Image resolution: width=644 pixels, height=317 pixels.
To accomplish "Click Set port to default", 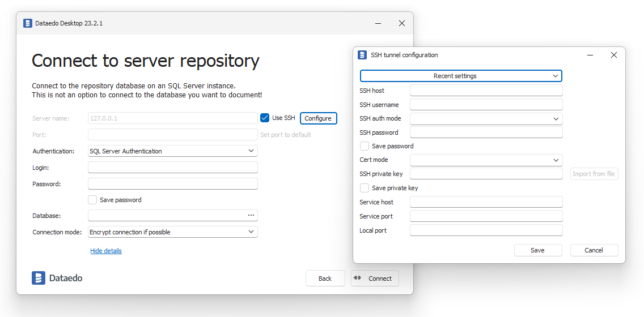I will [286, 135].
